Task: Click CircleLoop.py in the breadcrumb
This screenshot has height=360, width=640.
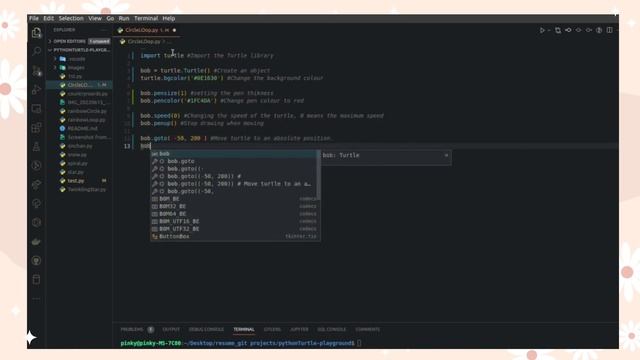Action: [144, 42]
